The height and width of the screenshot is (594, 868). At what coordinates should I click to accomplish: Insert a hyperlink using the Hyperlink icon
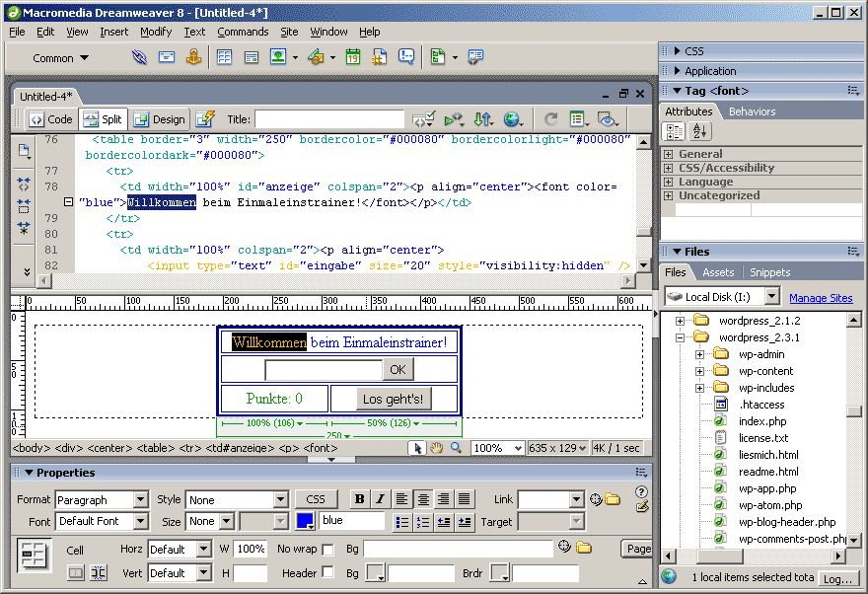pos(140,57)
